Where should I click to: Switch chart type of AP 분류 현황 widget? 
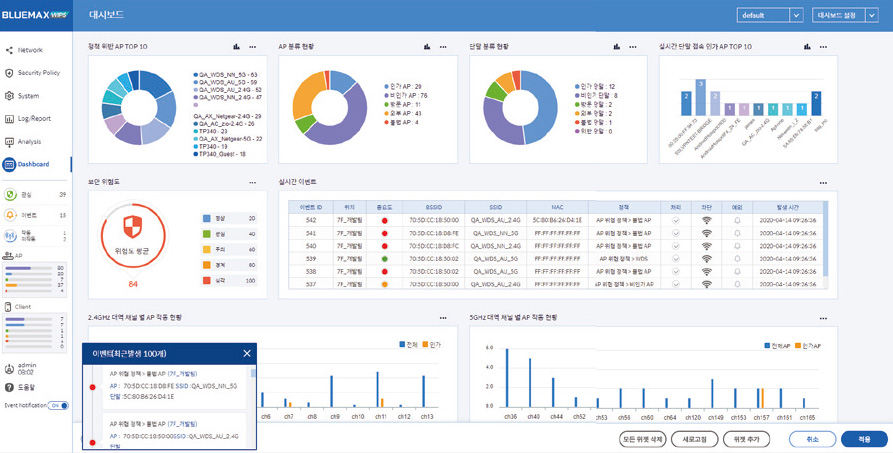click(x=426, y=47)
